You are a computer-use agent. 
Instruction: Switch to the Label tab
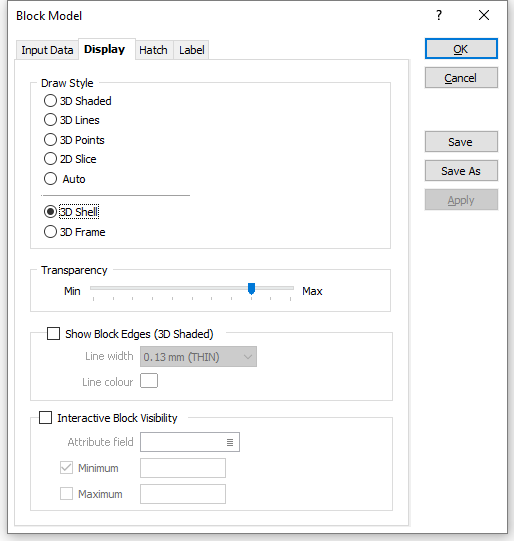[191, 50]
